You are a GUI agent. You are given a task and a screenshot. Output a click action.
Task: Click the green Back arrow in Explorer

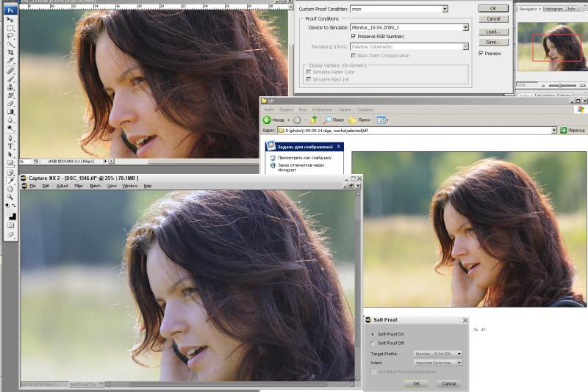pyautogui.click(x=267, y=120)
